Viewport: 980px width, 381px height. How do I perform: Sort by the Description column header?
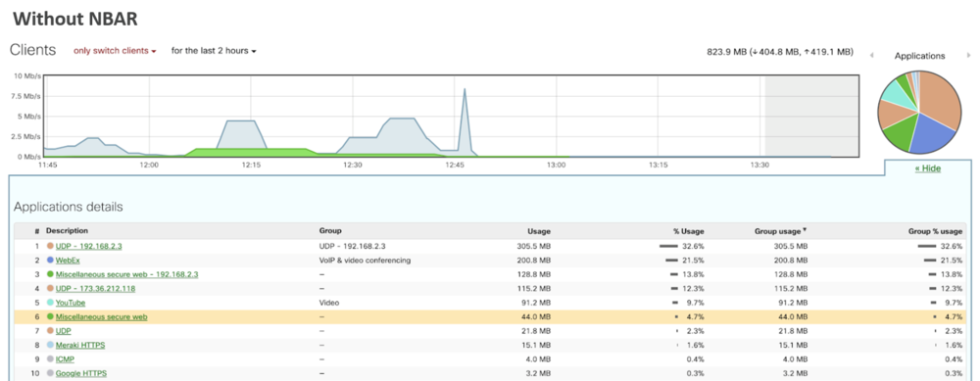[67, 230]
